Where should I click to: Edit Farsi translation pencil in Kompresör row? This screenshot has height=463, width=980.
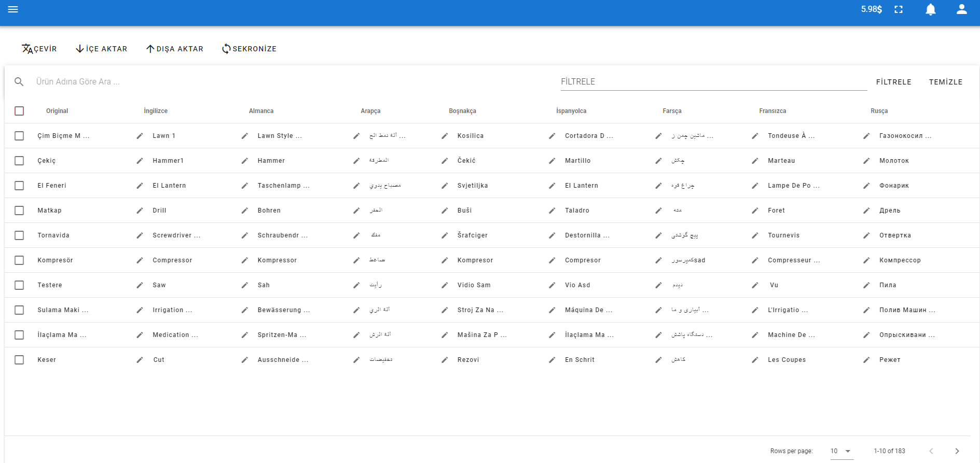pos(658,260)
